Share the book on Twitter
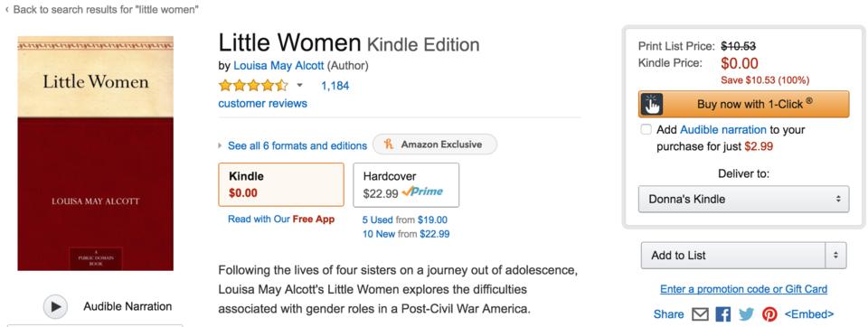 (746, 314)
